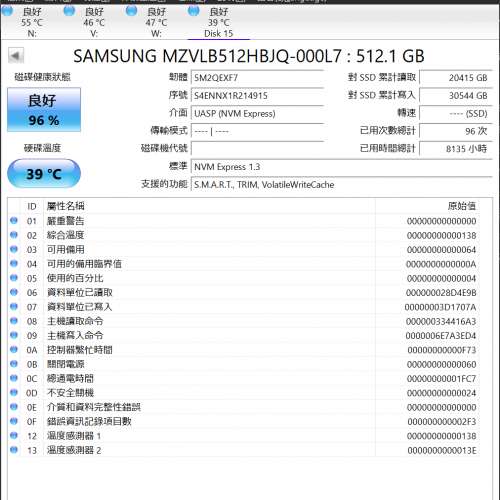Click raw value 0000000001FC7
Viewport: 500px width, 500px height.
[442, 379]
